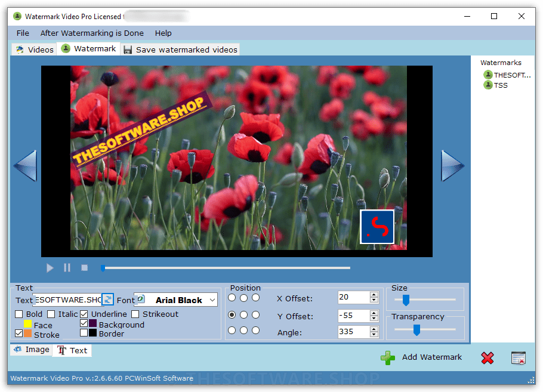Click the window icon right of the red X

(x=519, y=358)
